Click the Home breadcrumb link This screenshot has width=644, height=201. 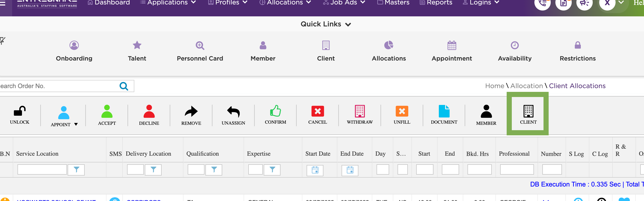click(495, 86)
